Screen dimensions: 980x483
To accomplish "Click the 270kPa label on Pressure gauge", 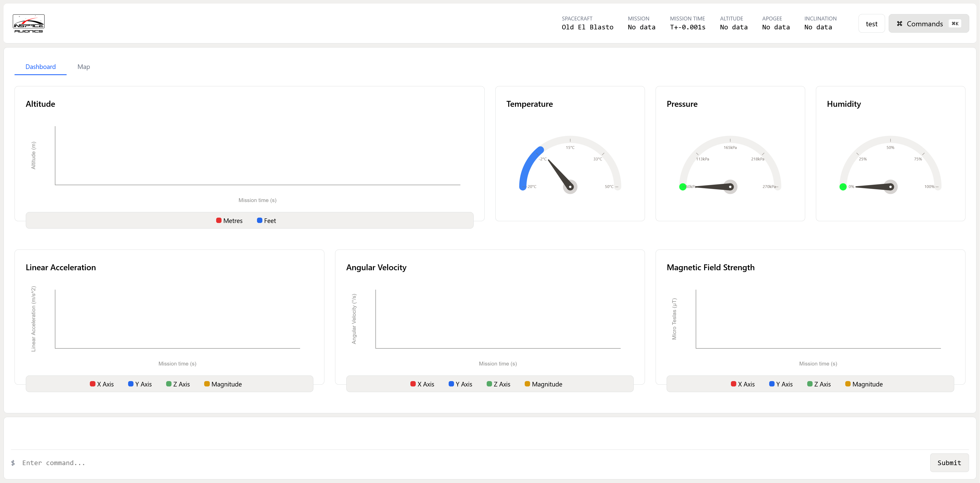I will point(769,187).
